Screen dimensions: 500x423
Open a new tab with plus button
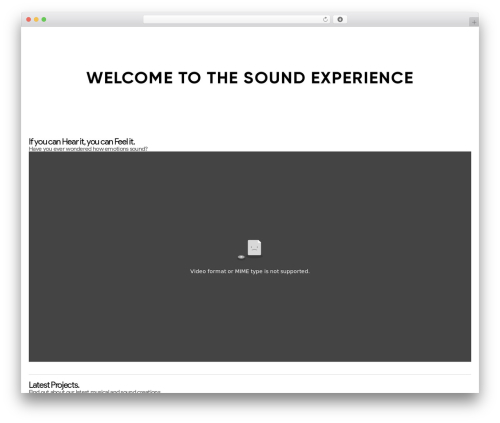coord(474,22)
